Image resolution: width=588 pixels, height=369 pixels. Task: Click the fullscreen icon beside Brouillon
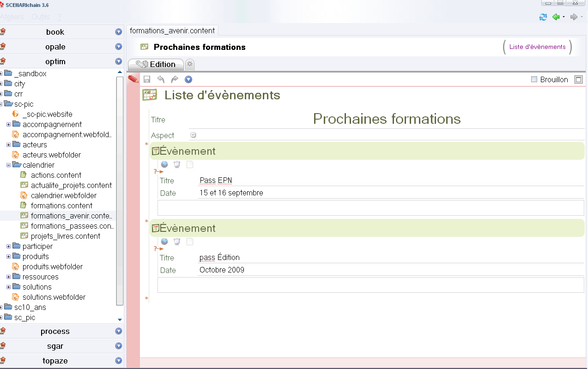pyautogui.click(x=578, y=79)
